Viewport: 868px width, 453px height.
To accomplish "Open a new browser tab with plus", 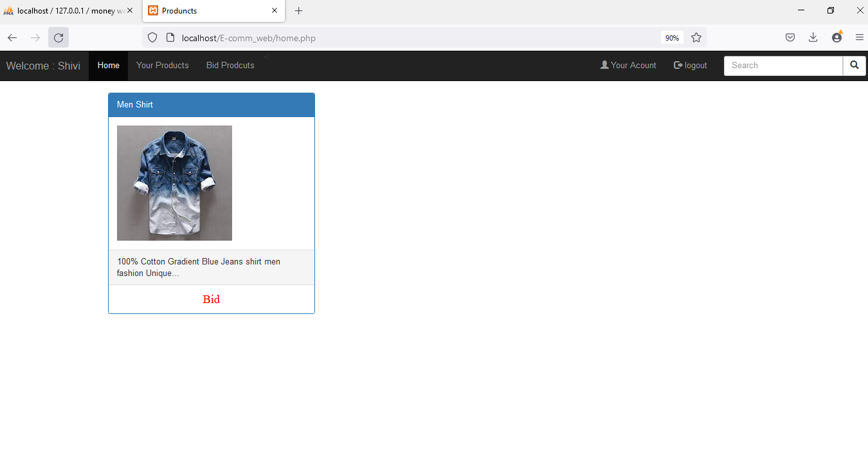I will click(298, 11).
